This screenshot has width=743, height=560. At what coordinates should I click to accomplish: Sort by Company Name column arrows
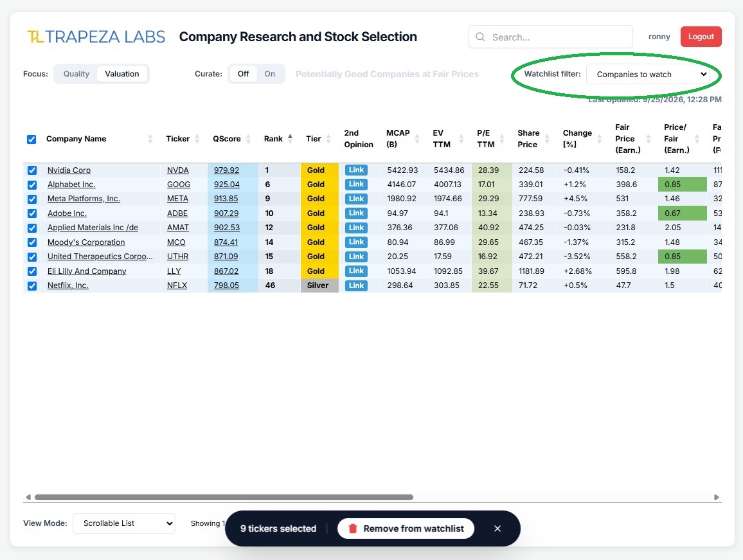click(150, 139)
